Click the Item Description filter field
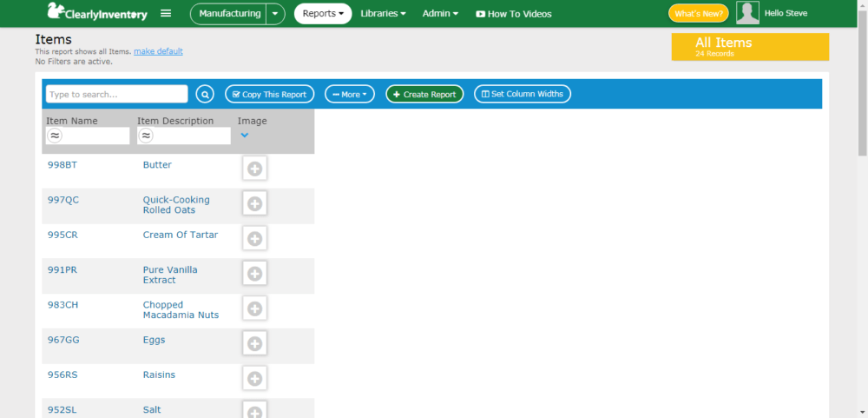 184,136
